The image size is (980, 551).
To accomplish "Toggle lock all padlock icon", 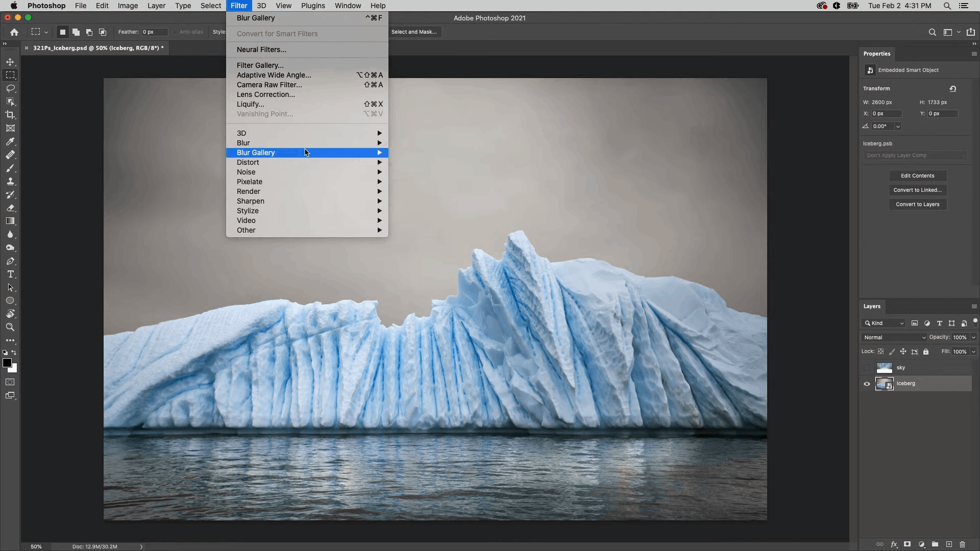I will [x=926, y=352].
